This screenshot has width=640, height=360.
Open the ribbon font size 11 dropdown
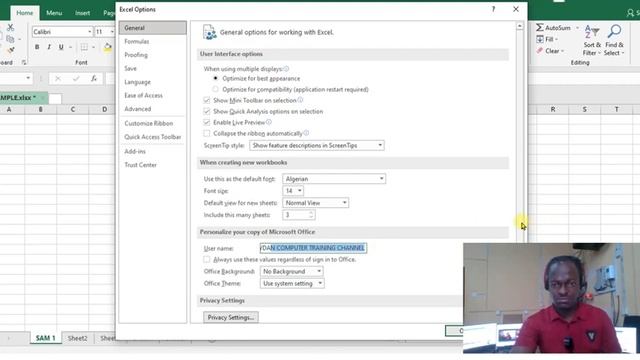tap(112, 32)
